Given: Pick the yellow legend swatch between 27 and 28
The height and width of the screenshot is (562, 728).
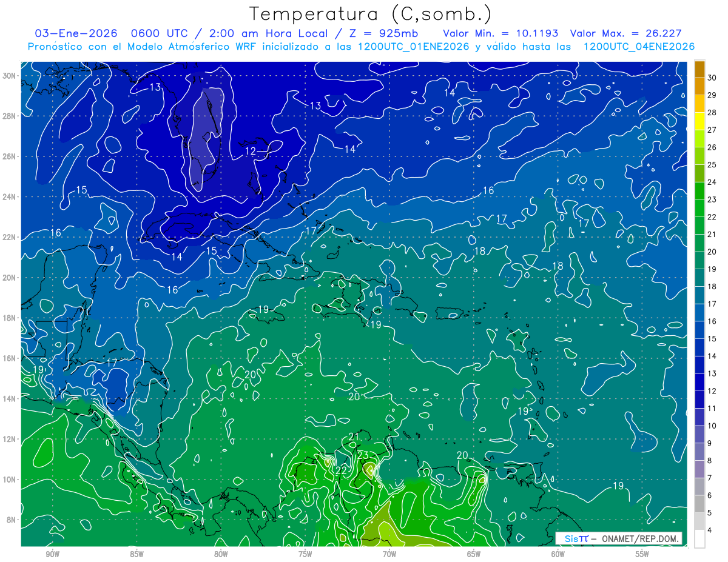Looking at the screenshot, I should 699,121.
